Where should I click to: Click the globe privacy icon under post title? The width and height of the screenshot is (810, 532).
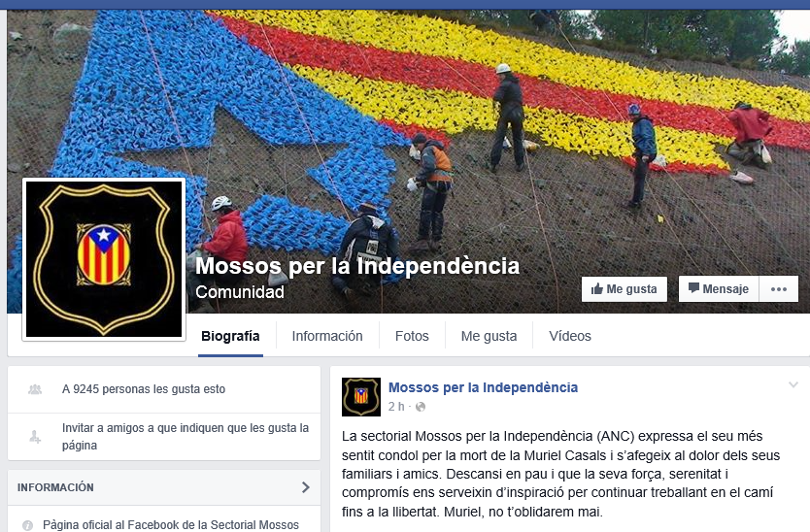(421, 407)
